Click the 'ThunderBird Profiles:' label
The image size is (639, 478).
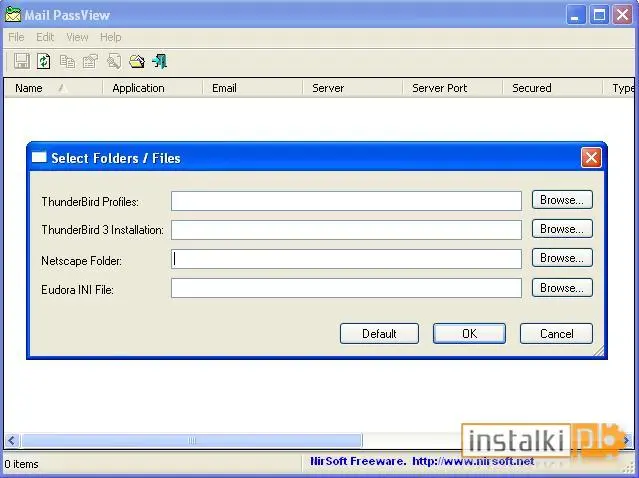pos(90,202)
